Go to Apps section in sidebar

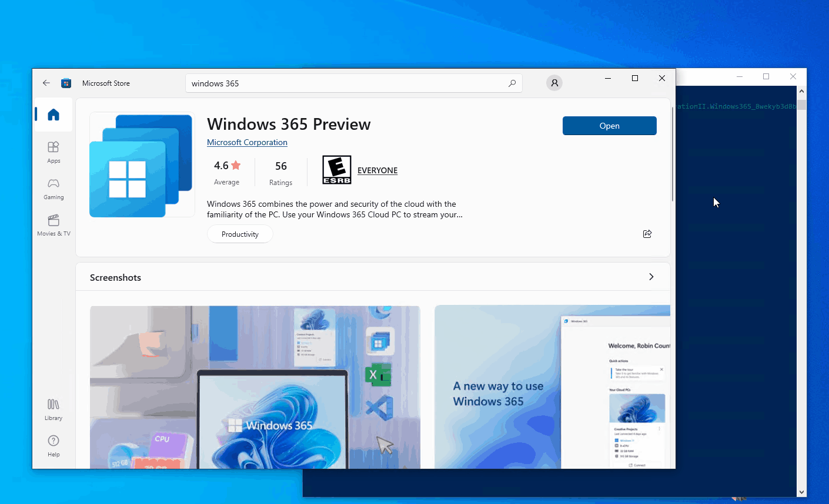(x=54, y=152)
